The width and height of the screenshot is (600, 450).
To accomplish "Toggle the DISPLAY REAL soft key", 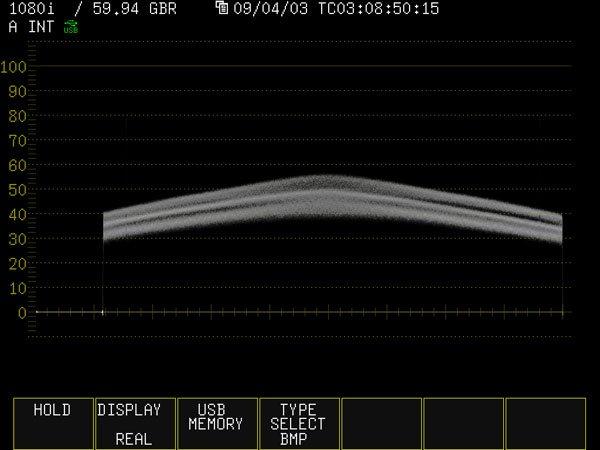I will click(x=135, y=424).
